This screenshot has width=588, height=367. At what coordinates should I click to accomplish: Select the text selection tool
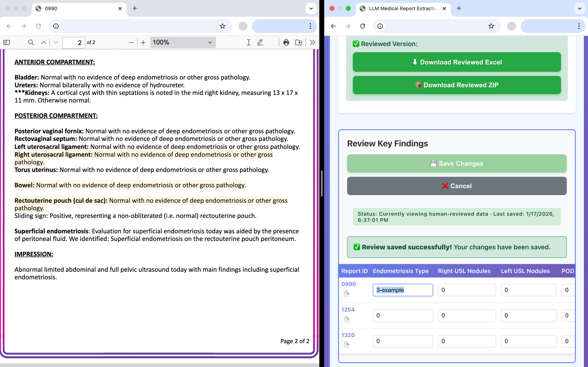pyautogui.click(x=248, y=43)
